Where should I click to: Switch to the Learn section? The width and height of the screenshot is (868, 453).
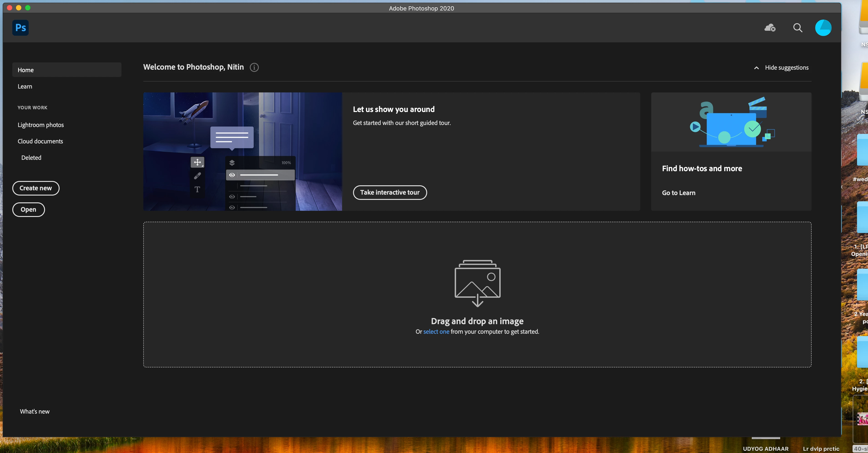25,86
